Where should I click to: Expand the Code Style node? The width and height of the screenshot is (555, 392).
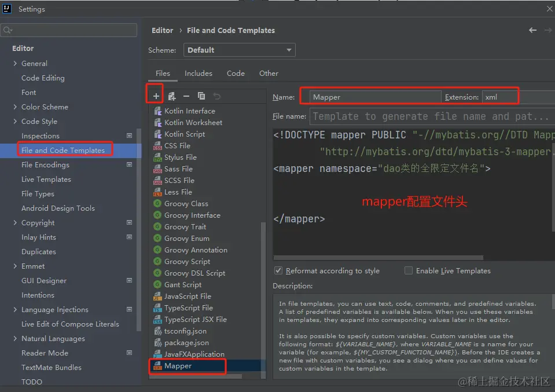[15, 121]
